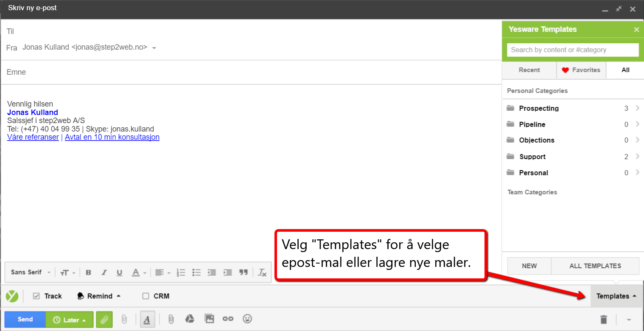
Task: Toggle italic formatting
Action: [104, 272]
